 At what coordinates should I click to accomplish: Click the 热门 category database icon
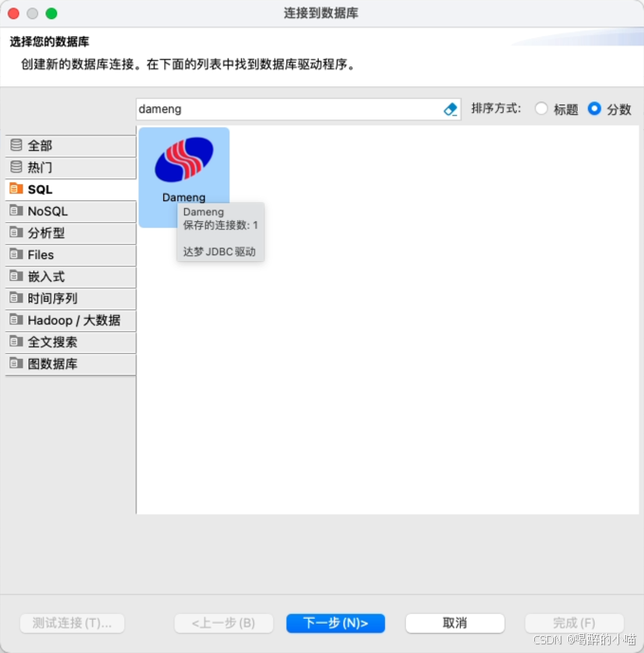tap(16, 167)
